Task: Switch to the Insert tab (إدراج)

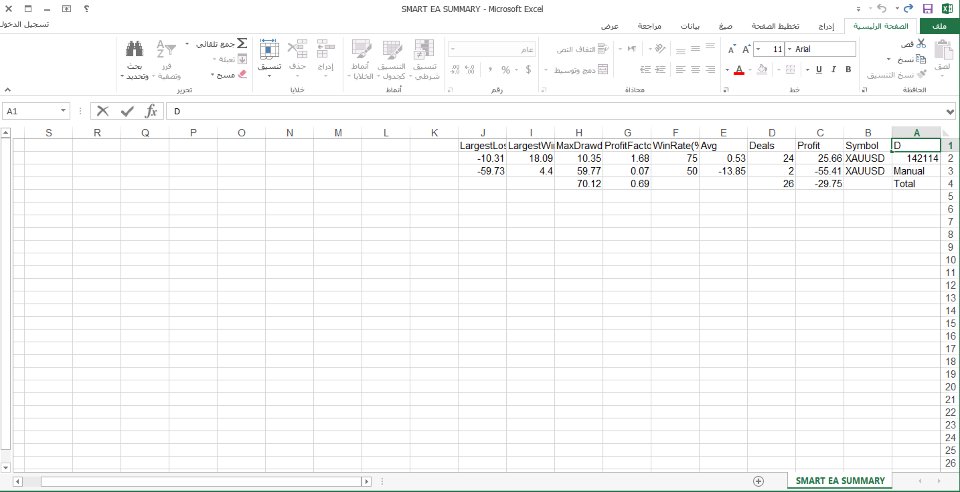Action: tap(827, 26)
